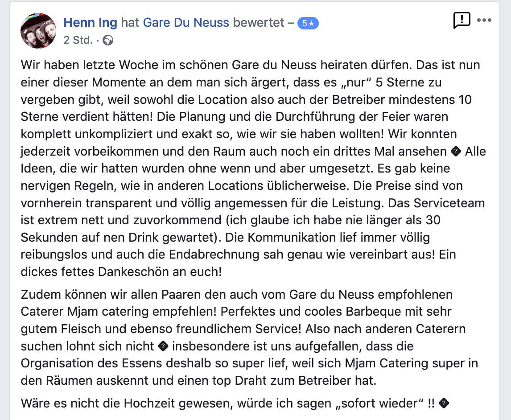Click the text "Die Preise sind von"
Screen dimensions: 511x420
pyautogui.click(x=408, y=186)
